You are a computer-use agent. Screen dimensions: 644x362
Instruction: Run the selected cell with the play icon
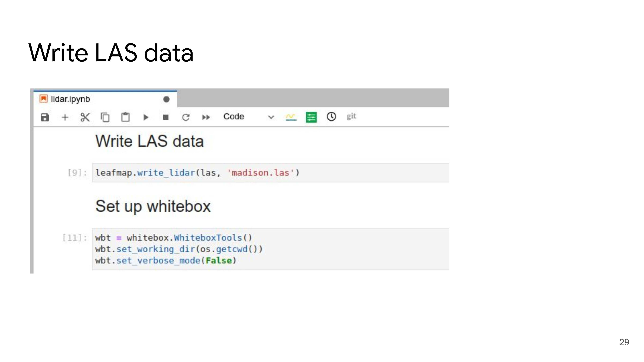point(146,117)
